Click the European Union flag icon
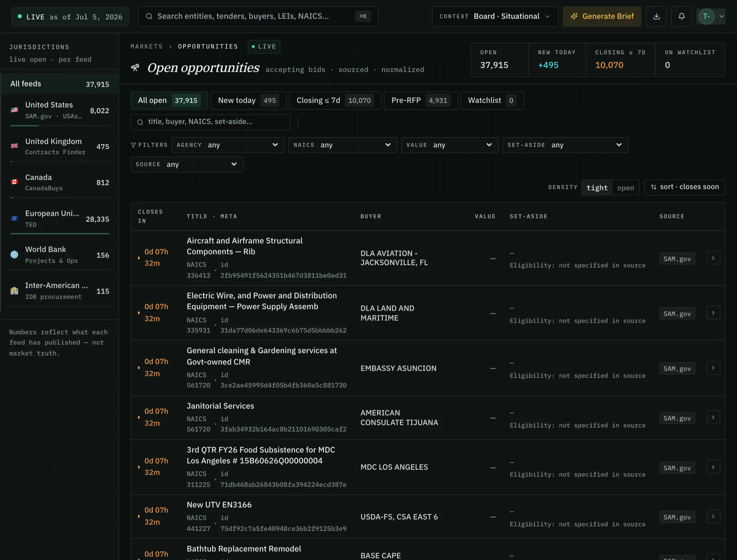 click(x=14, y=218)
